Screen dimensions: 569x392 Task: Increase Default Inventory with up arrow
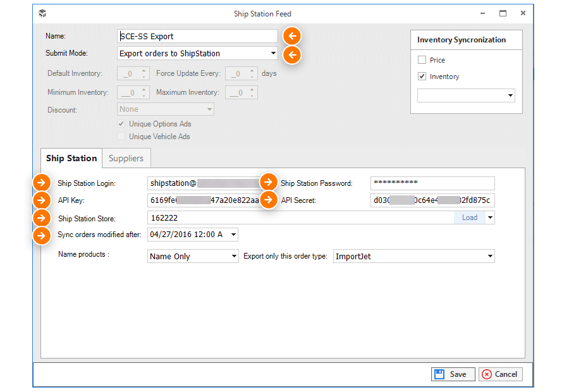click(x=144, y=70)
